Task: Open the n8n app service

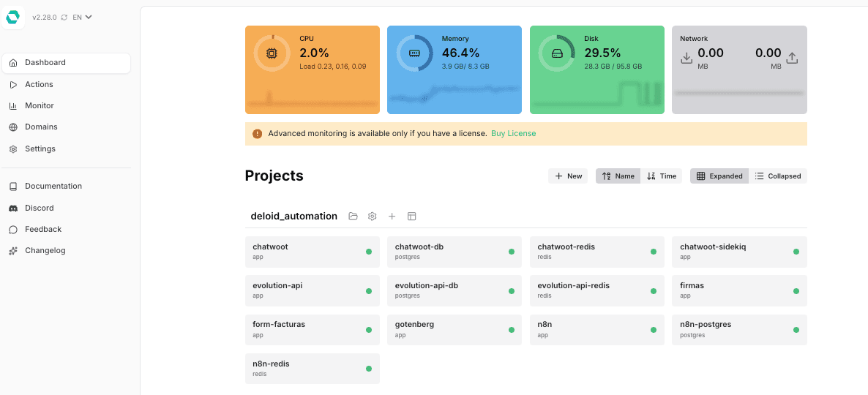Action: (x=596, y=330)
